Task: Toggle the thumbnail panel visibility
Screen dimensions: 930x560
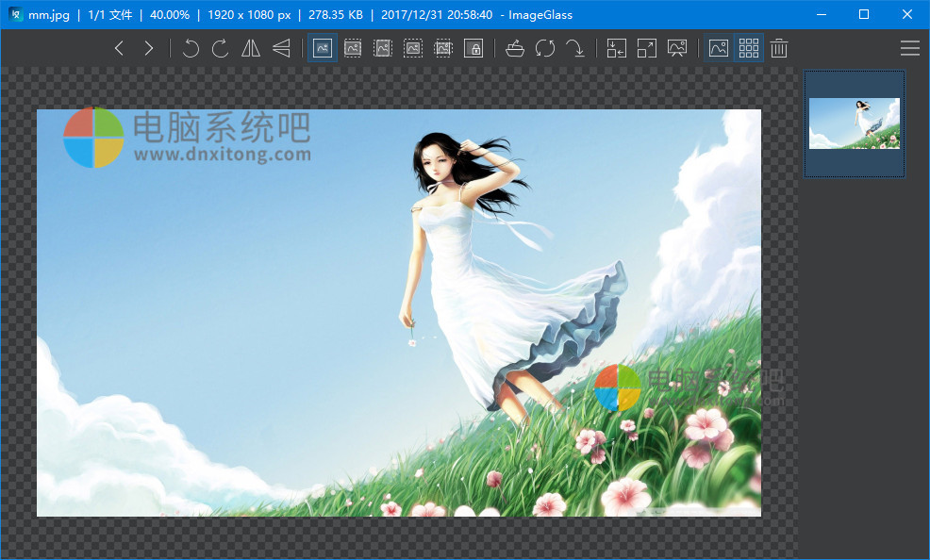Action: pyautogui.click(x=748, y=47)
